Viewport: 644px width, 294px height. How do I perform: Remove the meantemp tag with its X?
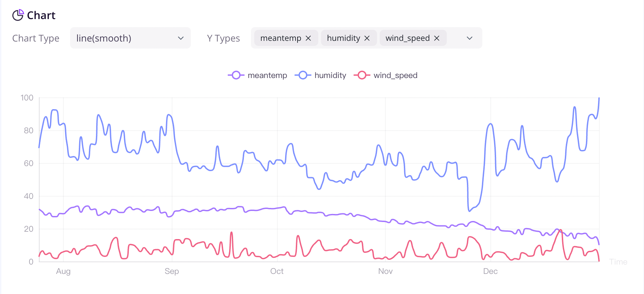[308, 38]
